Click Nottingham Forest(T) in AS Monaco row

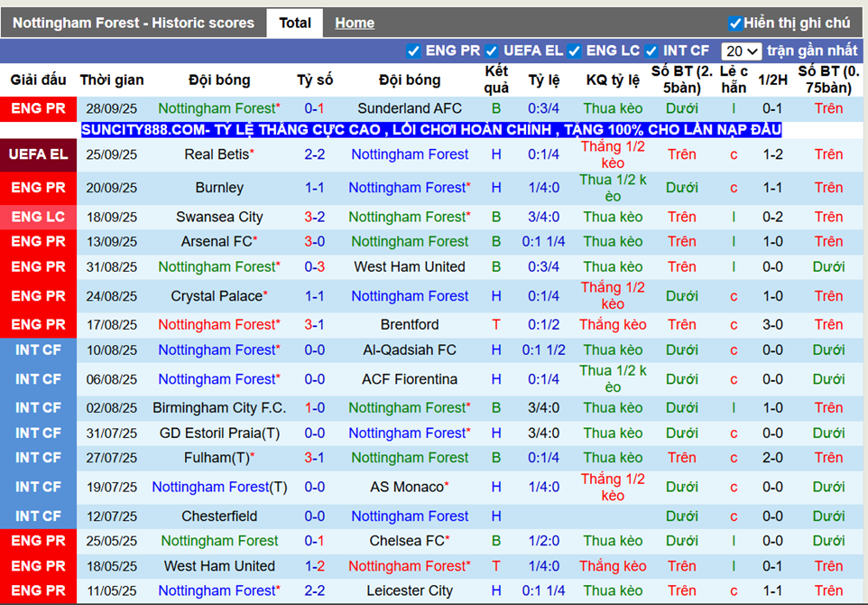(x=219, y=488)
